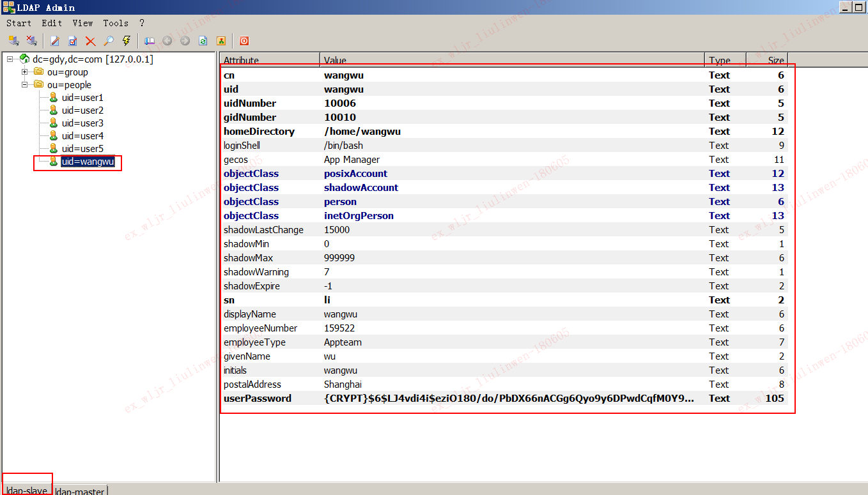Select the shadowWarning attribute row
This screenshot has width=868, height=495.
click(x=504, y=271)
